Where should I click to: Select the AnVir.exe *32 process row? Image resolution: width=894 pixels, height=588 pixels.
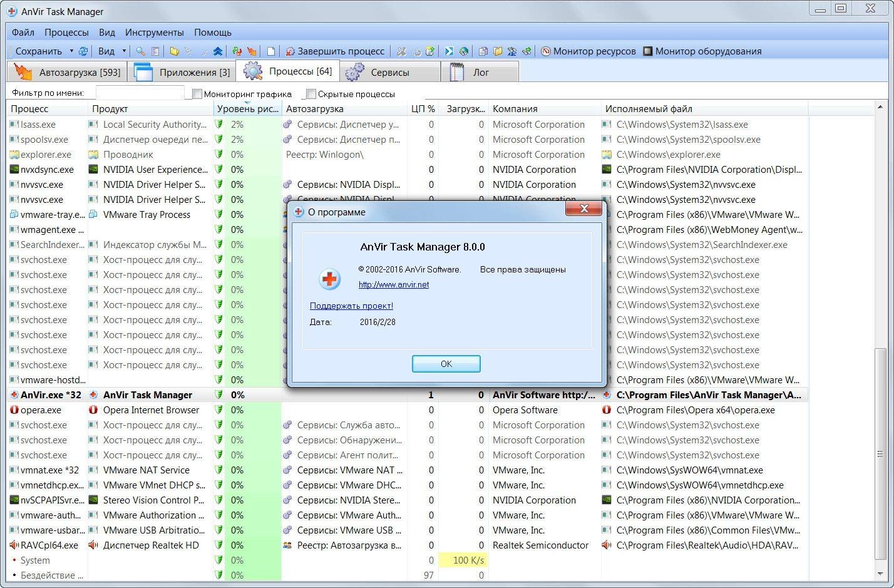tap(408, 395)
